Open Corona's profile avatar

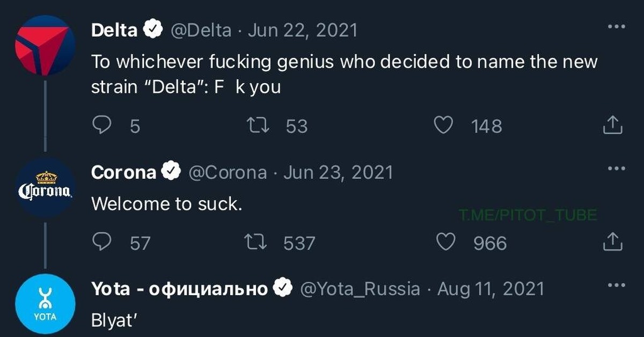coord(45,187)
